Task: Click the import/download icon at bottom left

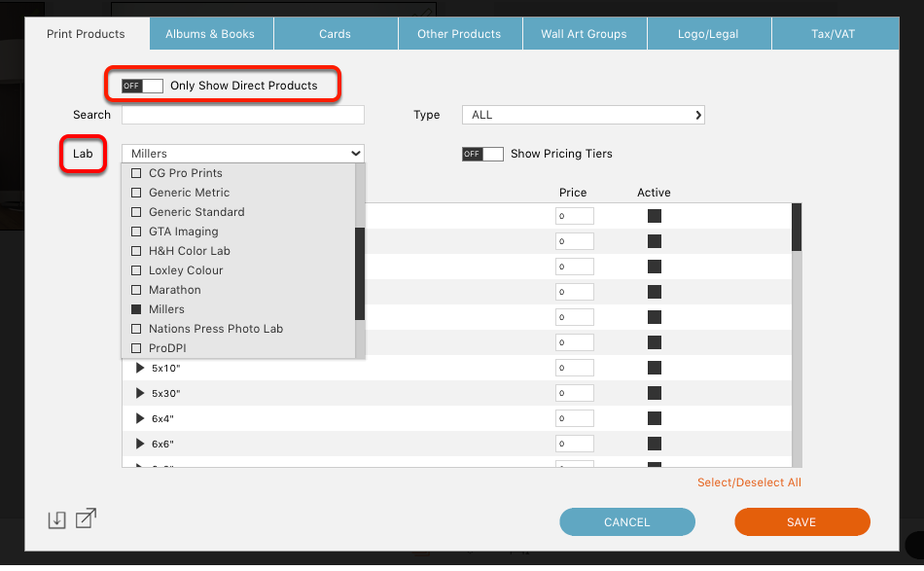Action: tap(56, 519)
